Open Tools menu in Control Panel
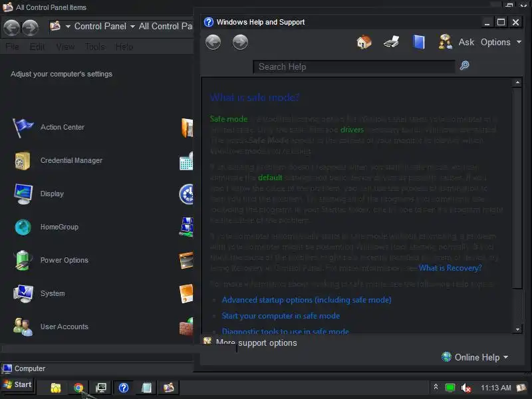The image size is (532, 399). (95, 47)
